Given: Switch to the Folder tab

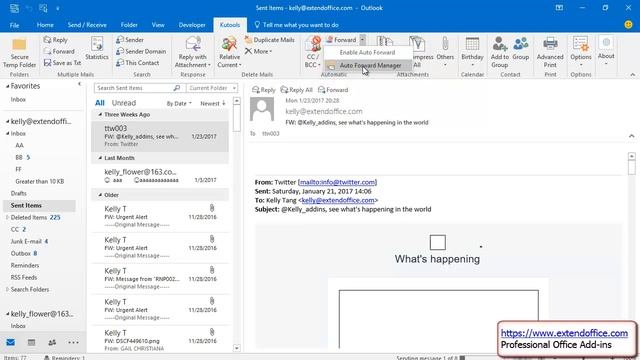Looking at the screenshot, I should click(129, 25).
